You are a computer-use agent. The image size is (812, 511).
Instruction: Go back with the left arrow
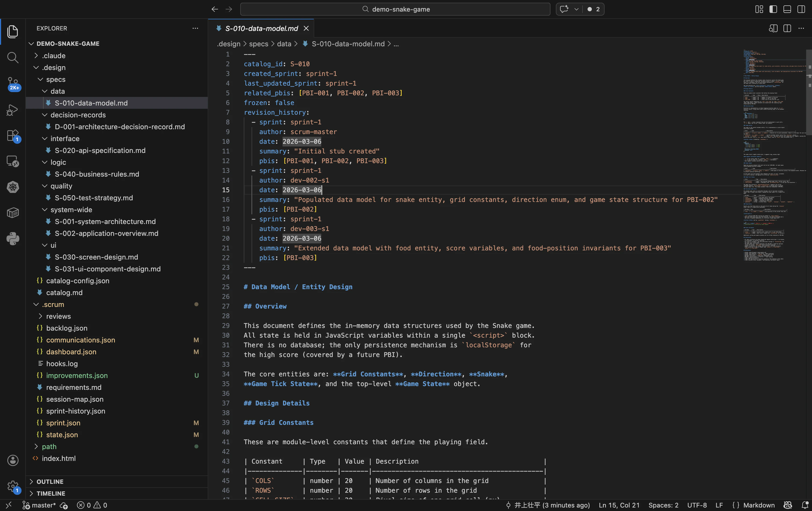(215, 9)
